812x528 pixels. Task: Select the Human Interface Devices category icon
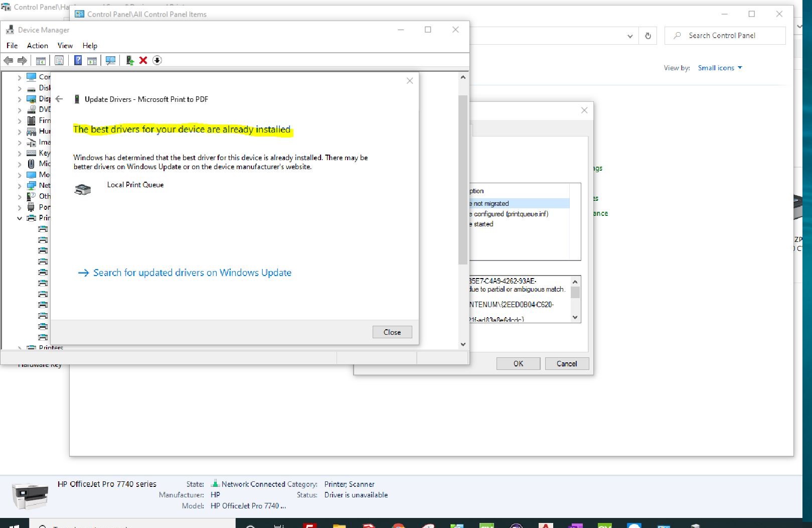click(x=31, y=131)
